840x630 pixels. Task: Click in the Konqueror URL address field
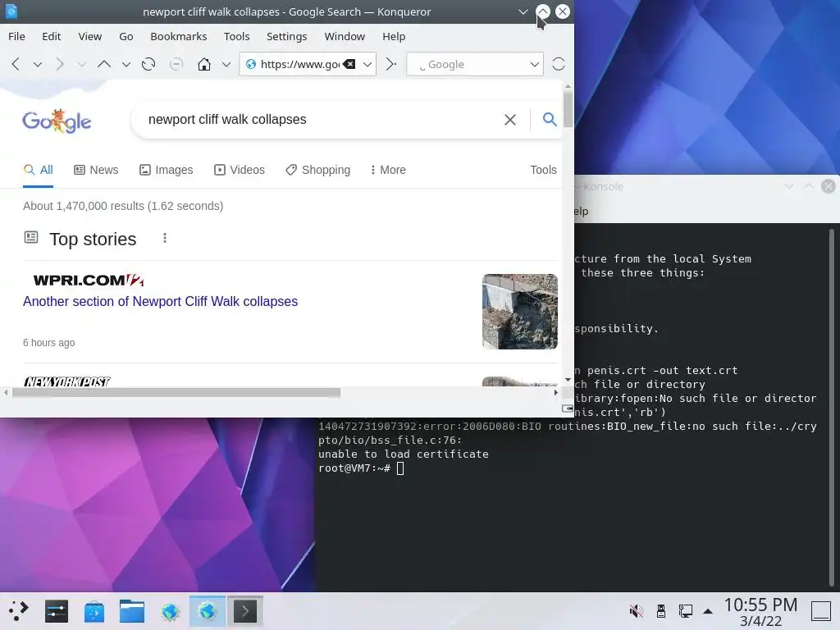tap(300, 64)
